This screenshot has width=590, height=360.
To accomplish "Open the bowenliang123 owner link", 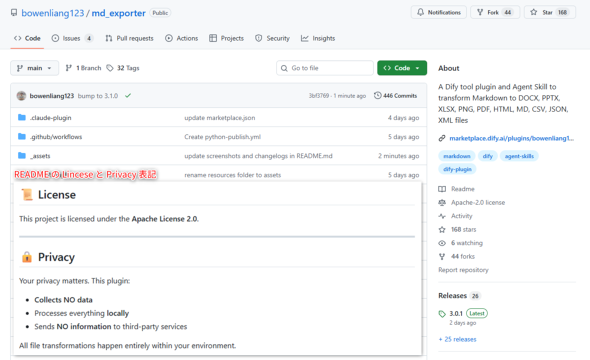I will coord(53,13).
